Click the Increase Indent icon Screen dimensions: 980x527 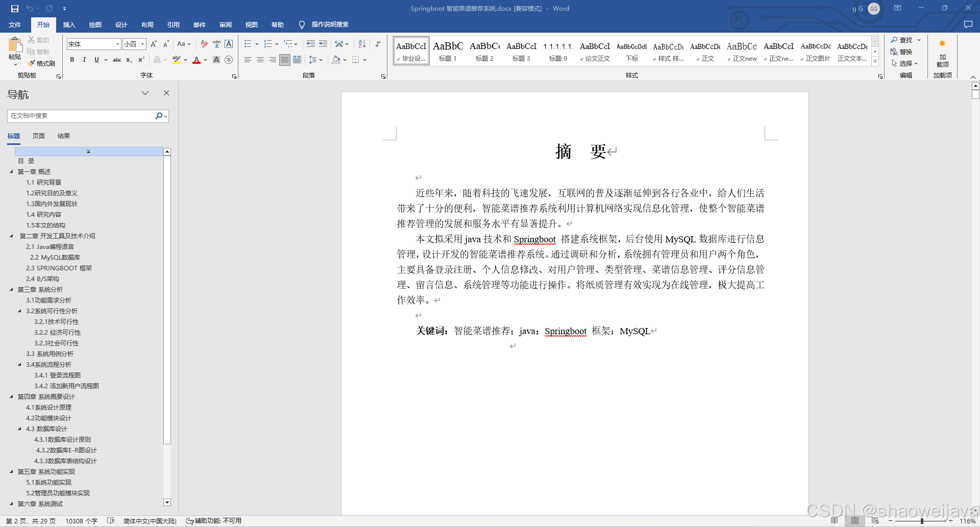(323, 44)
